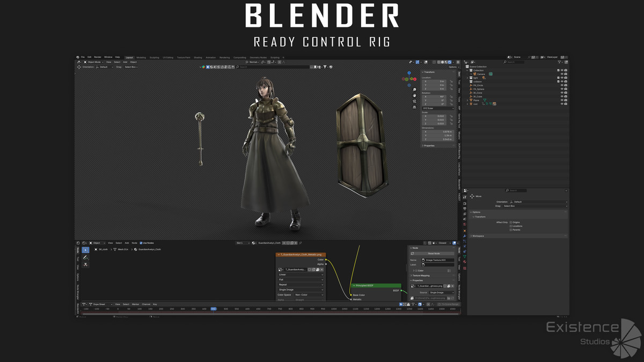Open the Render menu
Screen dimensions: 644x362
[98, 57]
